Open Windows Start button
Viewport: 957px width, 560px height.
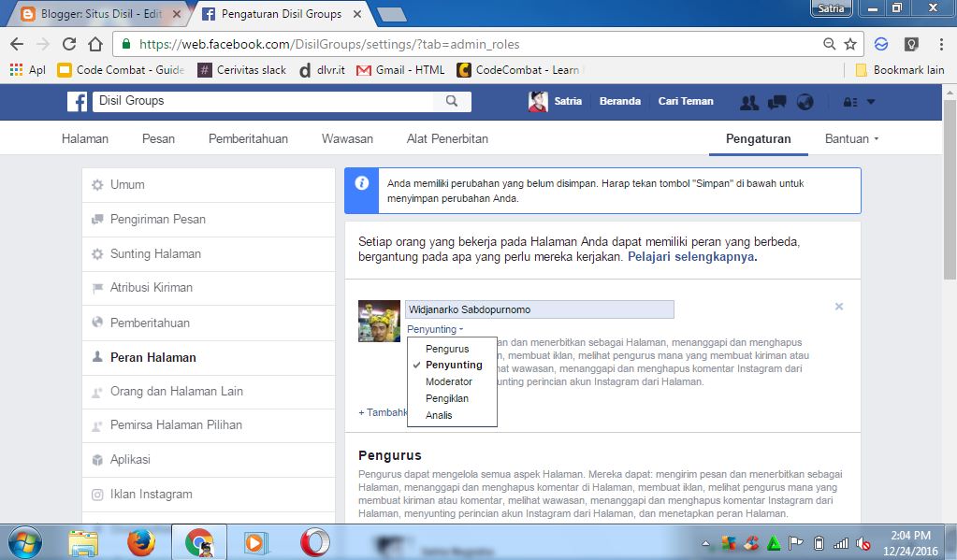pos(25,542)
